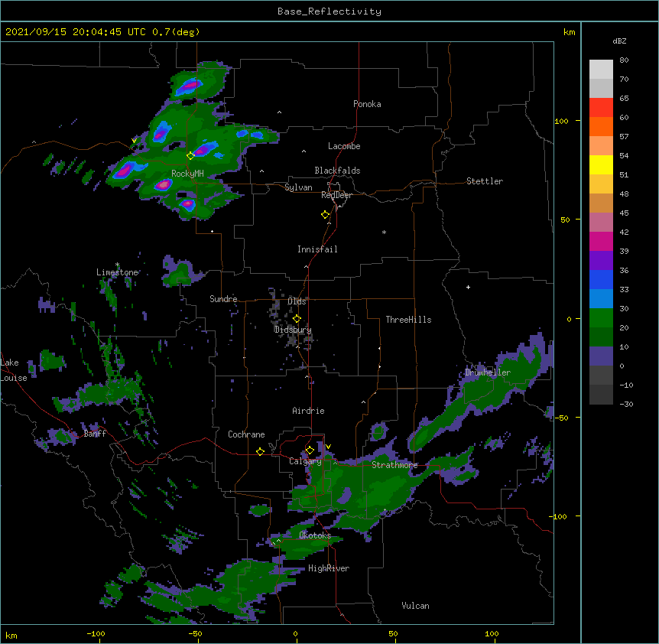Screen dimensions: 659x644
Task: Click the Banff label
Action: coord(95,434)
